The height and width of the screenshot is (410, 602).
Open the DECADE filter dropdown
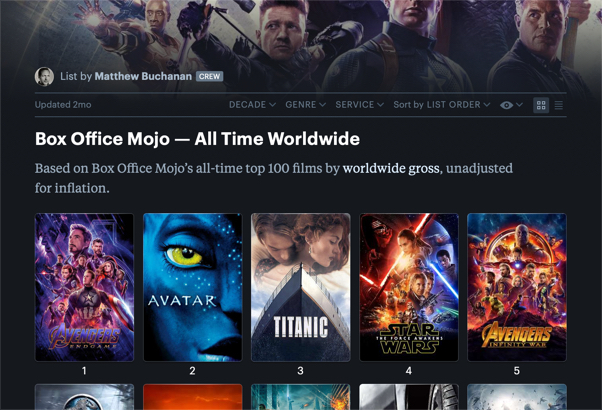252,104
